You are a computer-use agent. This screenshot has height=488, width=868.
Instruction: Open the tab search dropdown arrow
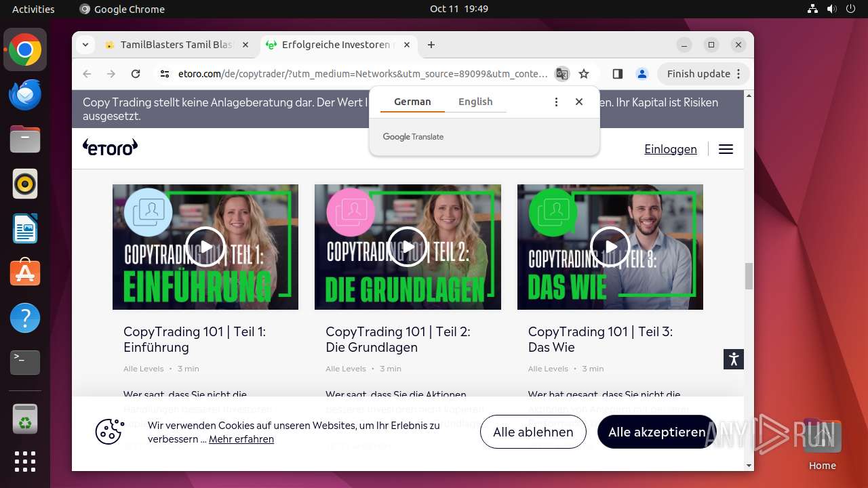85,45
